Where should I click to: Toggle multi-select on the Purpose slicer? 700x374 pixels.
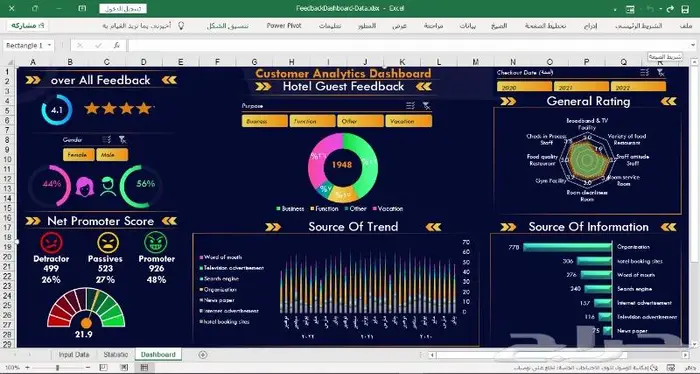coord(410,106)
